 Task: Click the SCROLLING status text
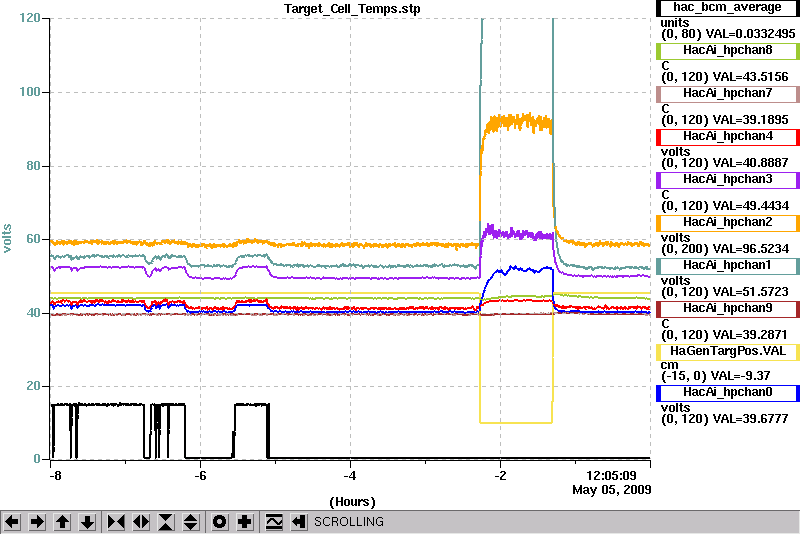pyautogui.click(x=348, y=522)
